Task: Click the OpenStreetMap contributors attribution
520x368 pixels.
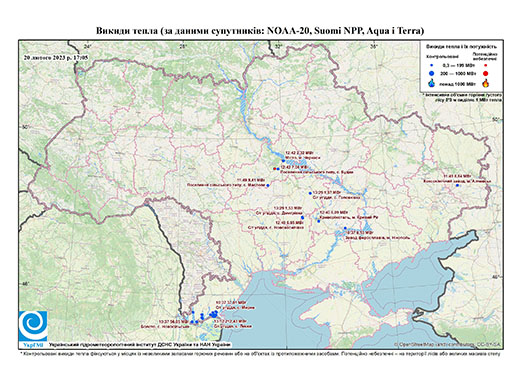Action: 447,344
